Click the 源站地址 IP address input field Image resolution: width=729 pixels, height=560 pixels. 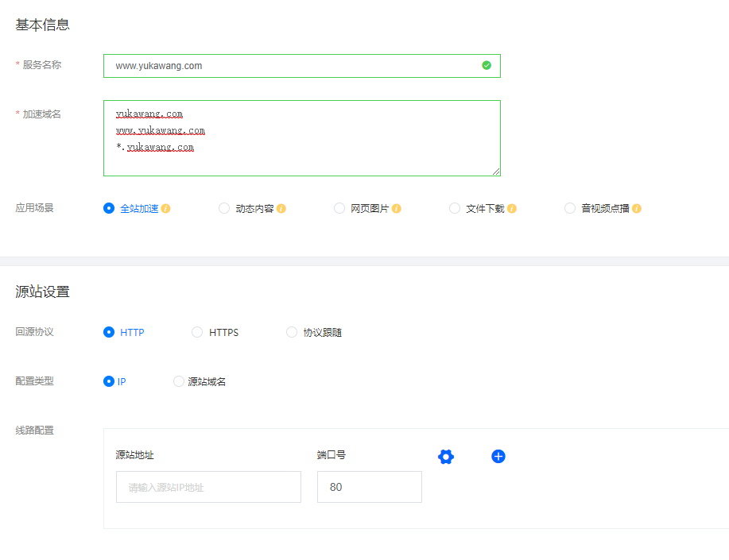pyautogui.click(x=208, y=487)
